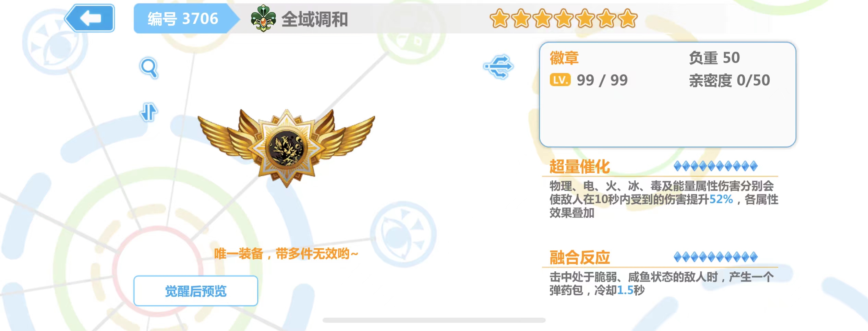Tap the green clover emblem beside 全域调和

pos(263,19)
